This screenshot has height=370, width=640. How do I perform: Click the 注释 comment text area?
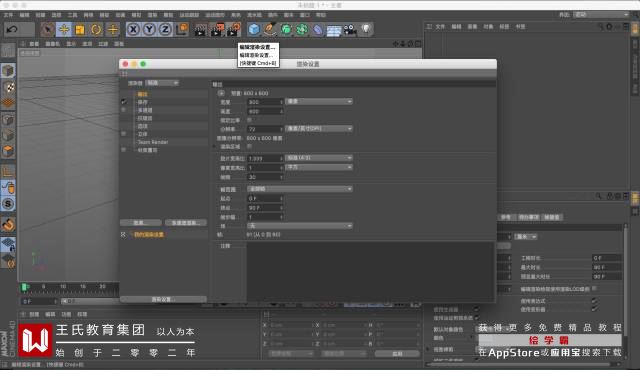370,272
